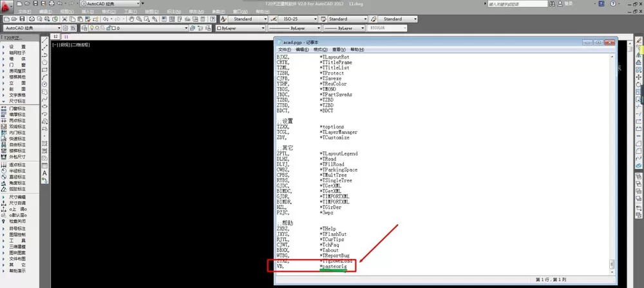Click the *pasteorig text in Notepad
Image resolution: width=644 pixels, height=288 pixels.
click(x=333, y=267)
